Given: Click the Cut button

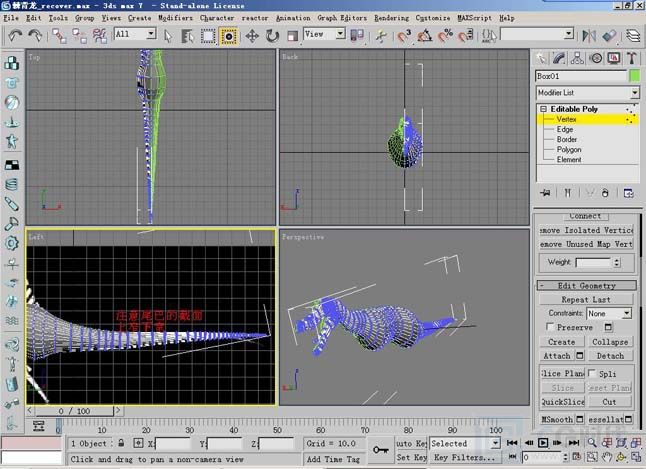Looking at the screenshot, I should click(x=609, y=402).
